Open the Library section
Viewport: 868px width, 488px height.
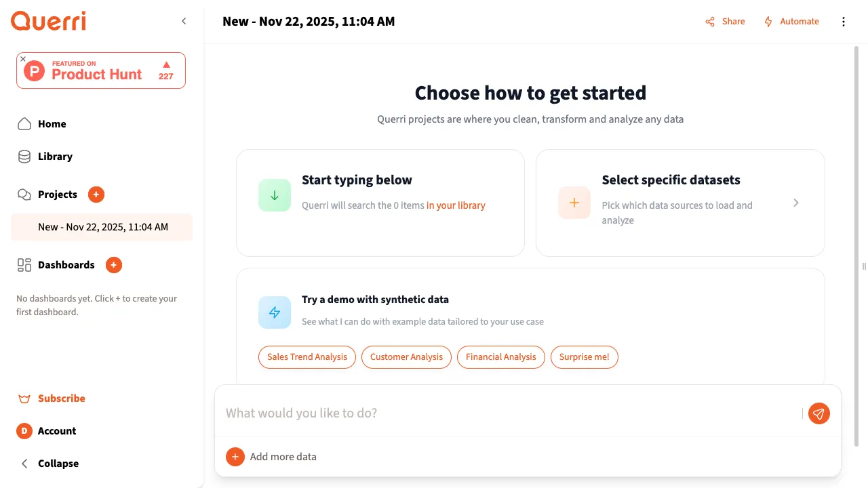[55, 157]
